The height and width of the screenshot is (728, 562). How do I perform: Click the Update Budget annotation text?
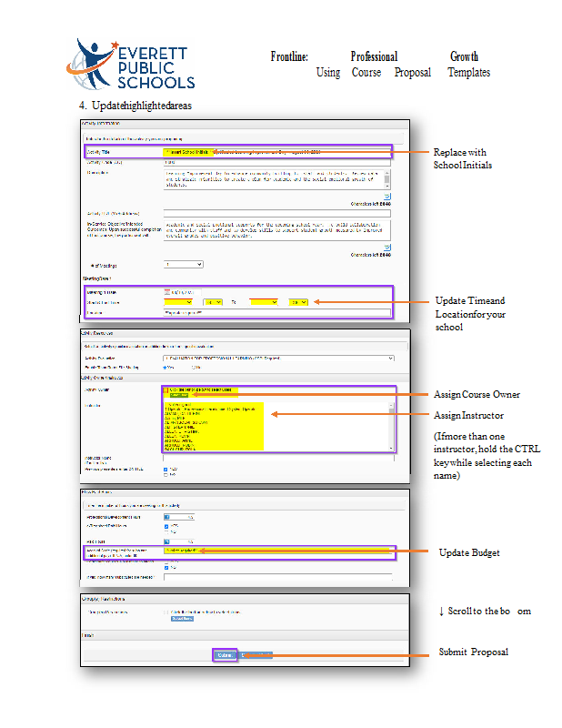click(x=469, y=552)
